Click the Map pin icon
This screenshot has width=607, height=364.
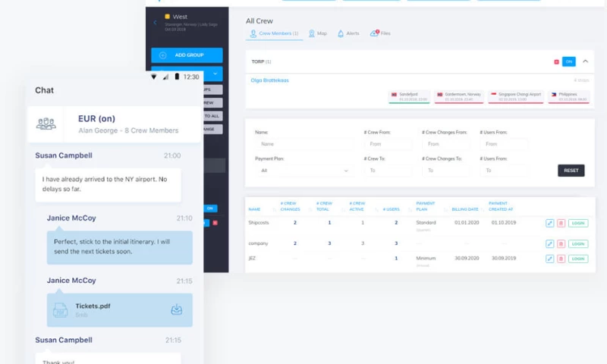coord(311,33)
